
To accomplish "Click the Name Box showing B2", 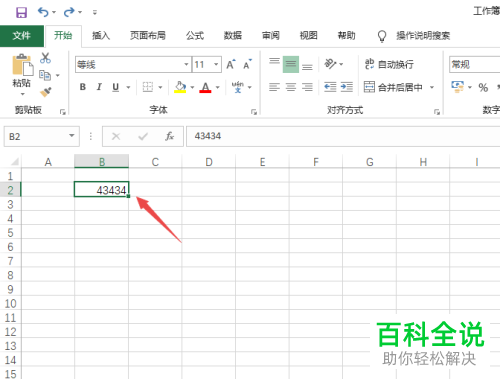I will pos(37,137).
